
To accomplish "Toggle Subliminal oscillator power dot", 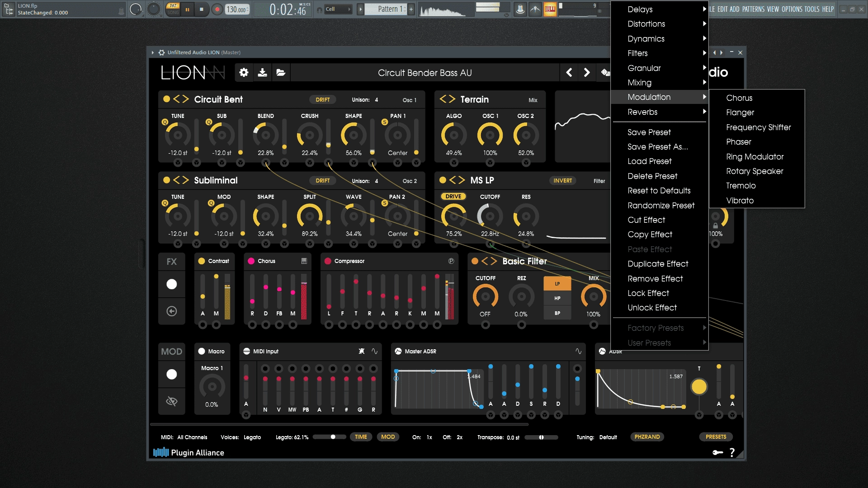I will point(166,180).
